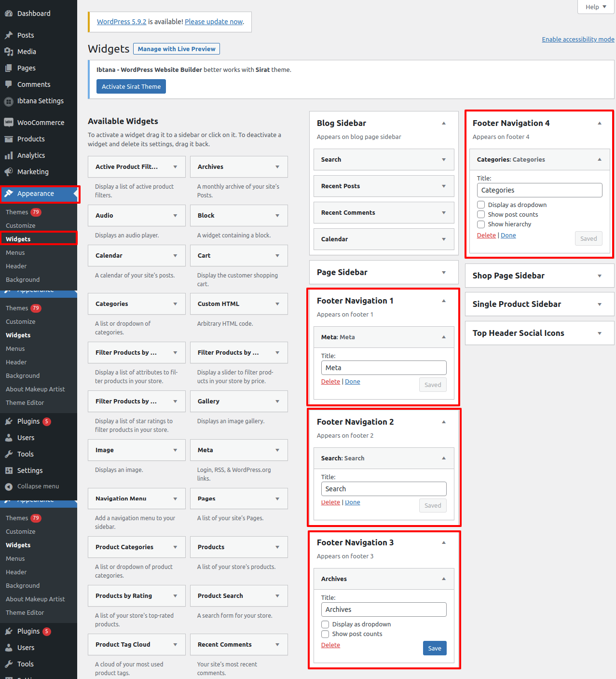Image resolution: width=616 pixels, height=679 pixels.
Task: Enable Show hierarchy in Categories widget
Action: pos(481,224)
